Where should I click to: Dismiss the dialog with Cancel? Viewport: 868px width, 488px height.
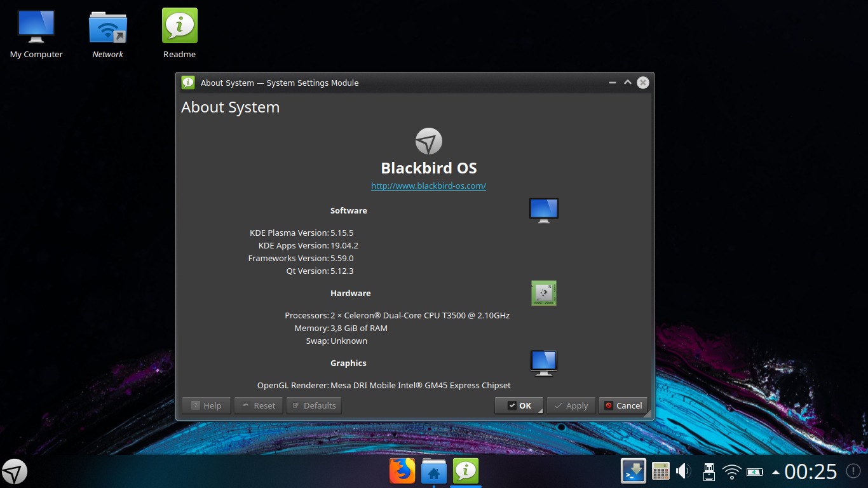623,405
